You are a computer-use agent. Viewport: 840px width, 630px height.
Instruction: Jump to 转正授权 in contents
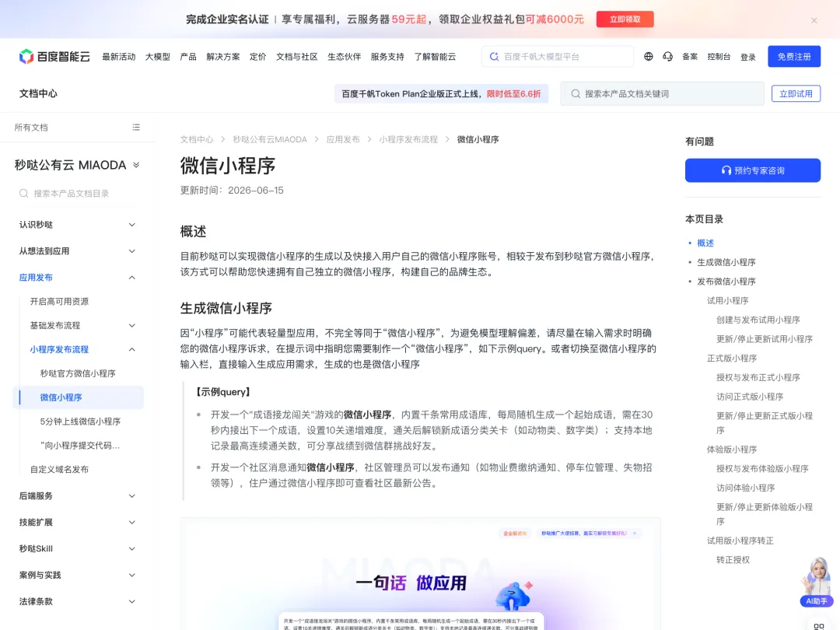point(733,560)
